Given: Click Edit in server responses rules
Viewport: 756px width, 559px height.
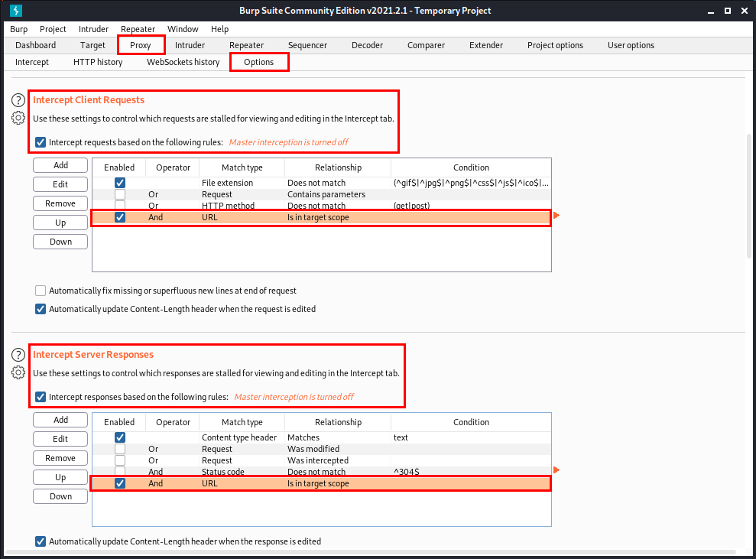Looking at the screenshot, I should pyautogui.click(x=60, y=439).
